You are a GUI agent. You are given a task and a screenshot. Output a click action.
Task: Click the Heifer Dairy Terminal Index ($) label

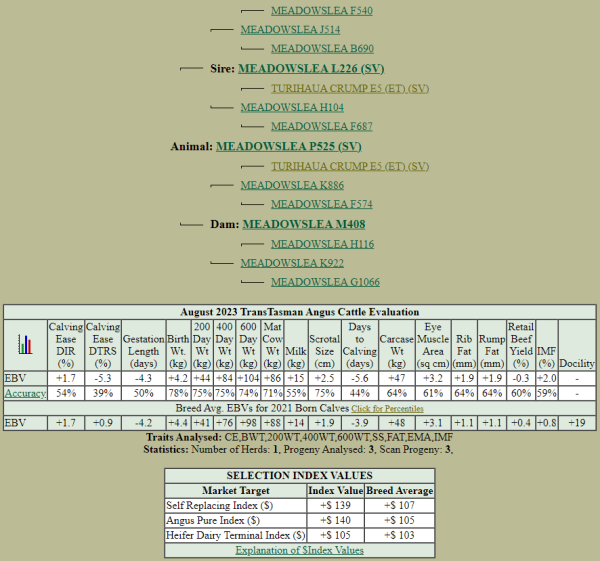tap(236, 535)
